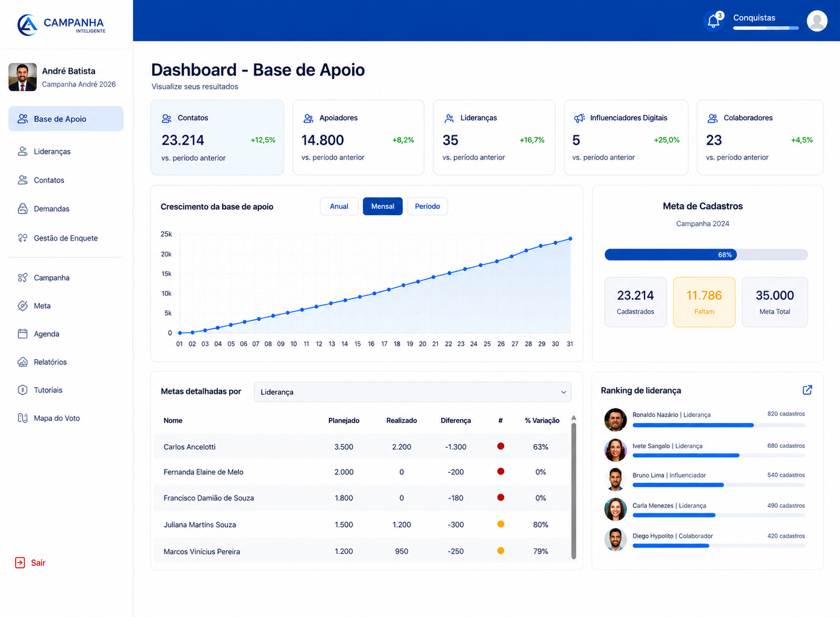Click Juliana Martins Souza's orange status dot
The width and height of the screenshot is (840, 617).
click(x=501, y=524)
